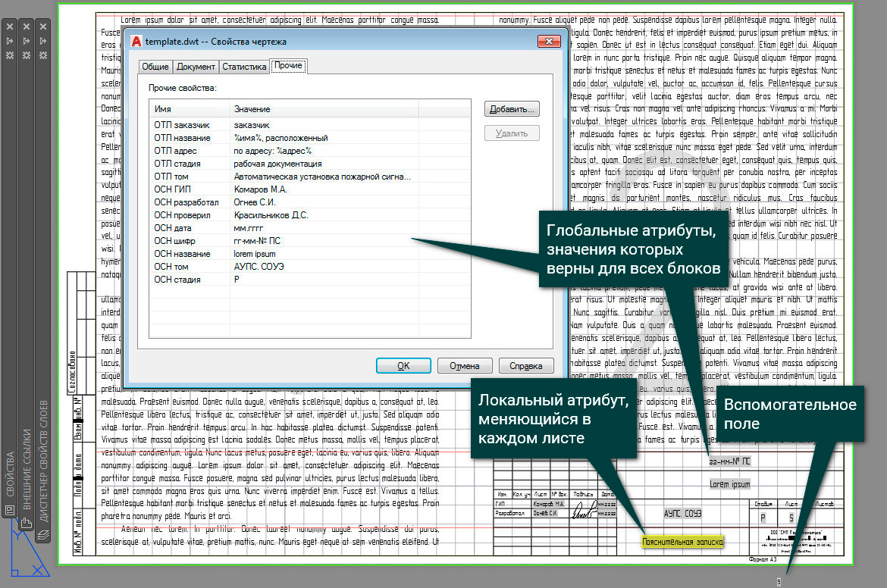The image size is (887, 588).
Task: Click the AutoCAD logo in dialog title bar
Action: click(x=136, y=41)
